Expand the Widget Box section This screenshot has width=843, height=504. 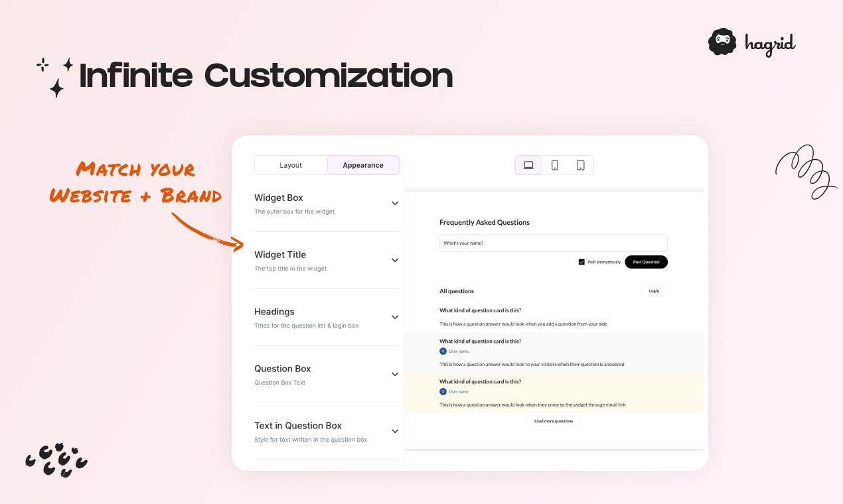395,204
